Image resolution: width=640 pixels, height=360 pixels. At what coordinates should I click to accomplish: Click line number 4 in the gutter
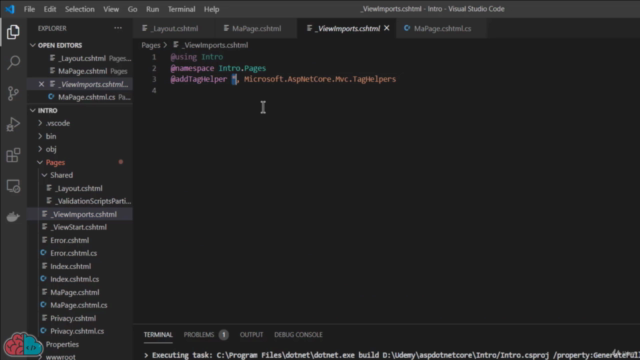[x=154, y=90]
